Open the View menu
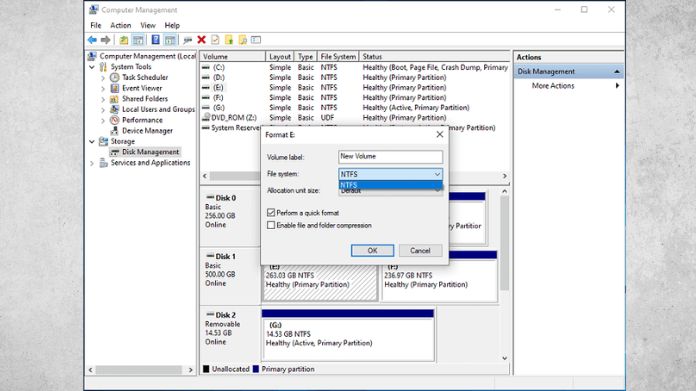Image resolution: width=696 pixels, height=391 pixels. [x=148, y=25]
